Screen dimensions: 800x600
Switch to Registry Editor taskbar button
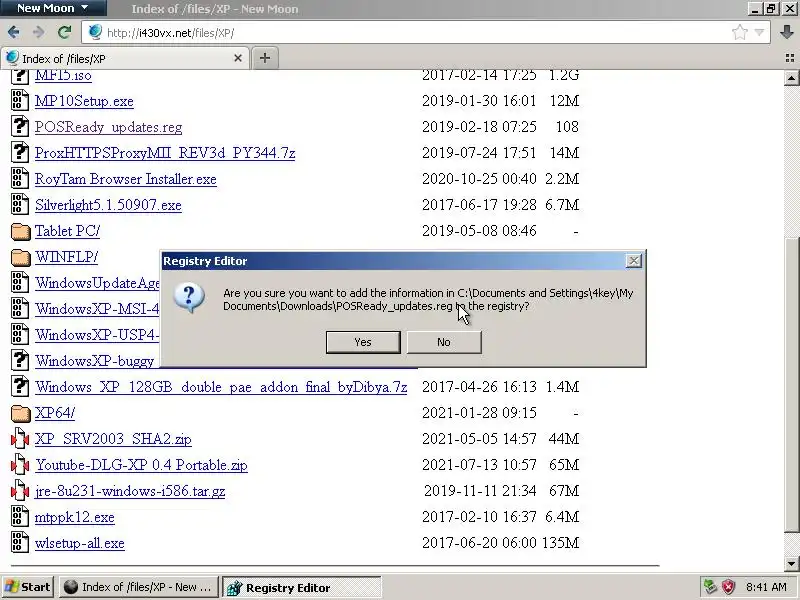coord(302,587)
